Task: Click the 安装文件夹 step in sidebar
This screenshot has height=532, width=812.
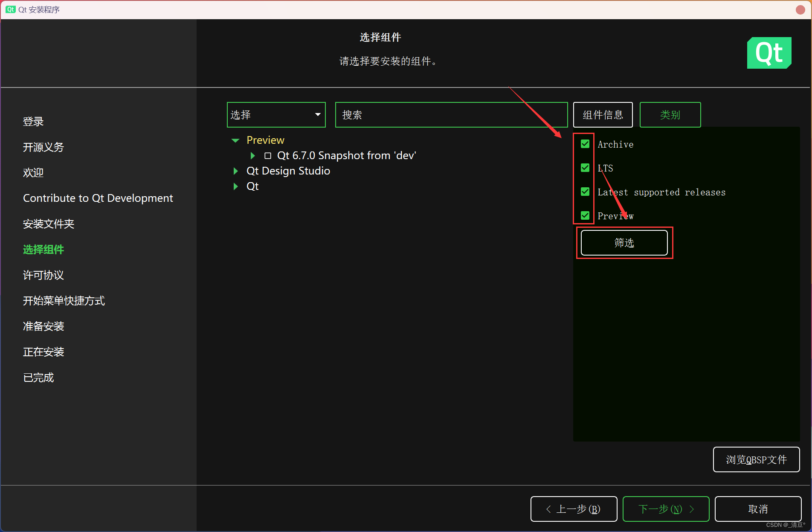Action: [x=49, y=224]
